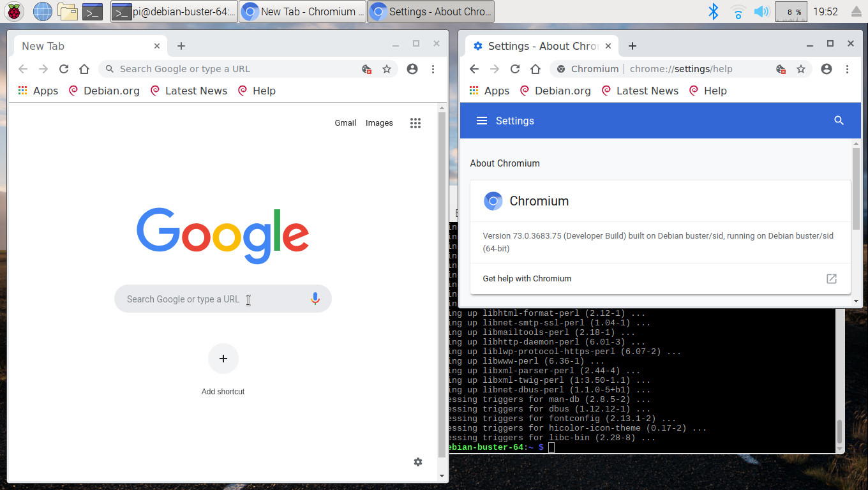
Task: Go back in the Settings window
Action: click(x=474, y=69)
